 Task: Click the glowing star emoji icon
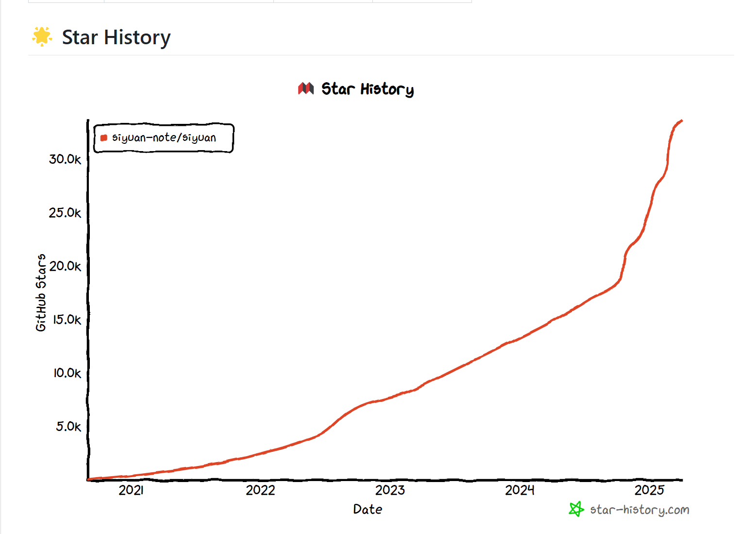[x=42, y=37]
